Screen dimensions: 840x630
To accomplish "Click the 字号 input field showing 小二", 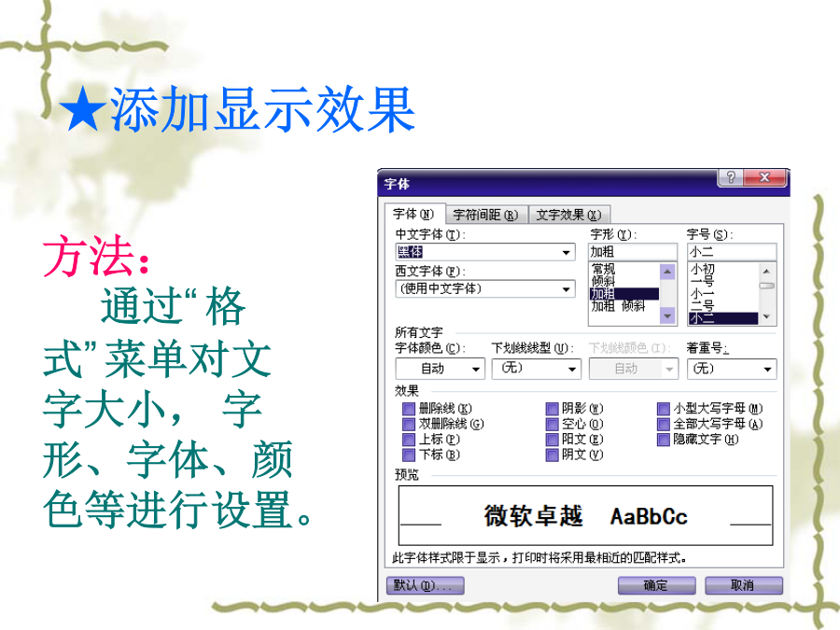I will click(x=732, y=252).
